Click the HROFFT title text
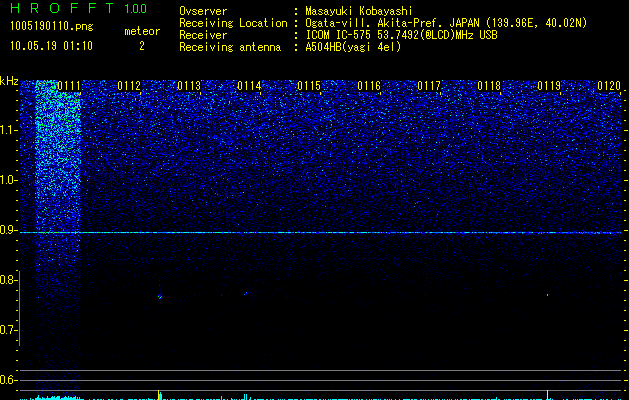629x400 pixels. click(62, 8)
